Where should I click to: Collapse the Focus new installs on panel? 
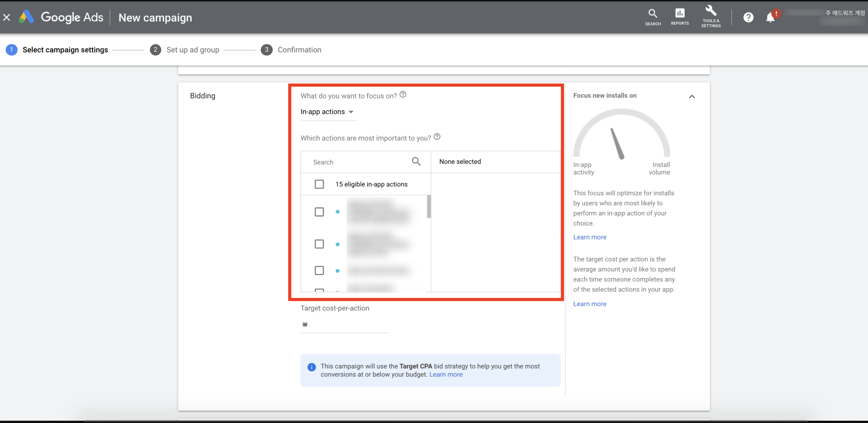click(x=692, y=97)
